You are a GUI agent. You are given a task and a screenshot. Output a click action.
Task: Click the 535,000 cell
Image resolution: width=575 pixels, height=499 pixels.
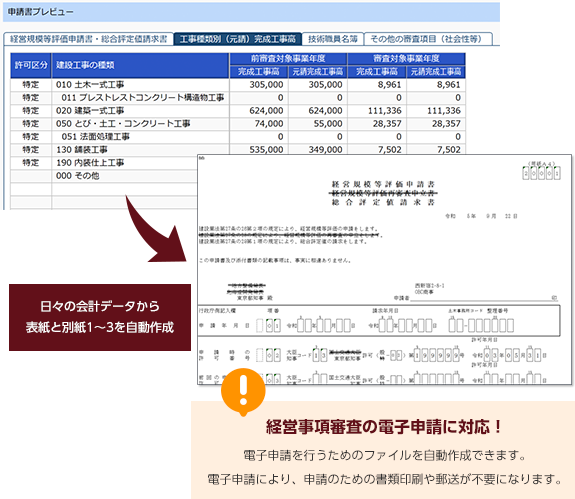[259, 150]
